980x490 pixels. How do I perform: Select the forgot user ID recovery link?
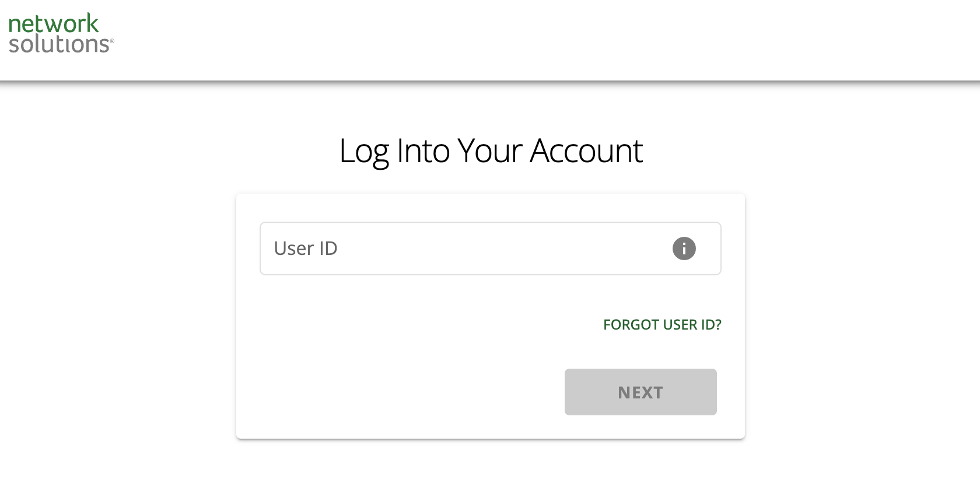click(662, 324)
